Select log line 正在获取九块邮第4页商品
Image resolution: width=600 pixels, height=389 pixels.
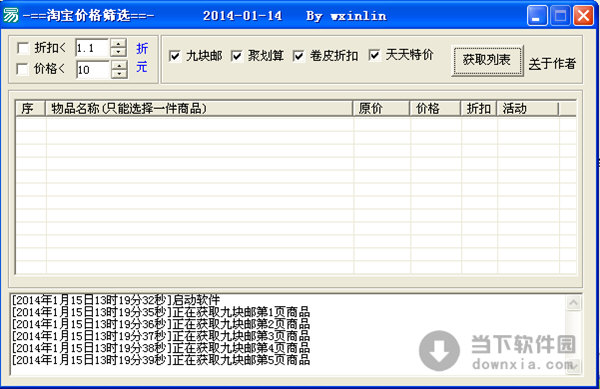(161, 348)
